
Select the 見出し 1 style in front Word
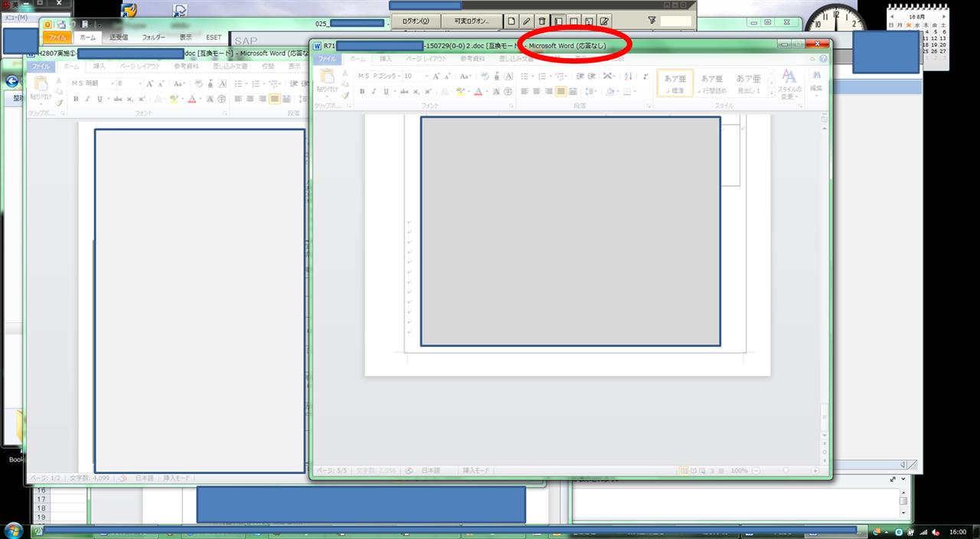(x=749, y=83)
